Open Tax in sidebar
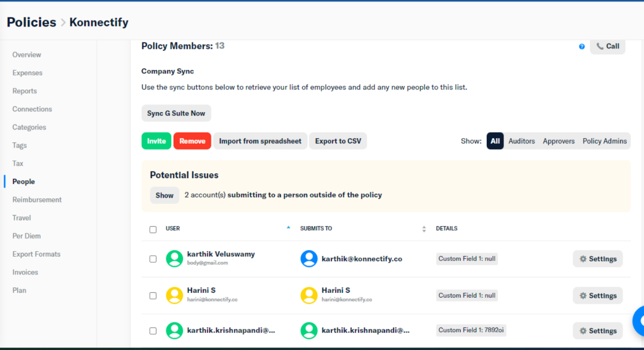 click(18, 164)
